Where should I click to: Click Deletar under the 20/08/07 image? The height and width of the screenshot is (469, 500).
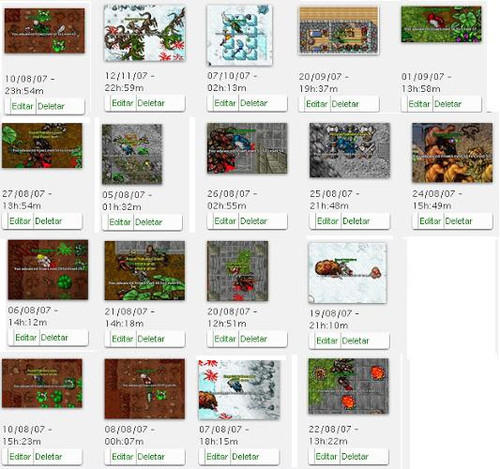coord(254,339)
